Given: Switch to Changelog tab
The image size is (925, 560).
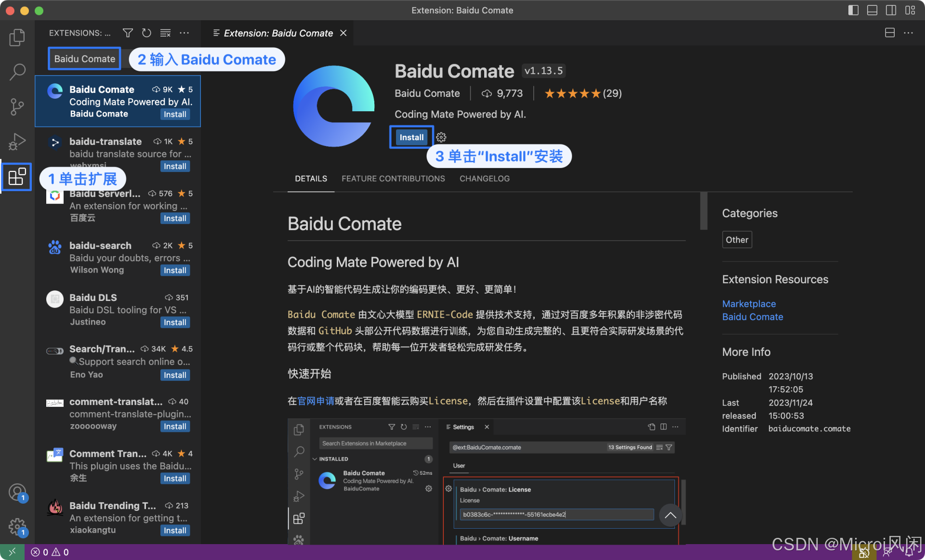Looking at the screenshot, I should (x=484, y=179).
